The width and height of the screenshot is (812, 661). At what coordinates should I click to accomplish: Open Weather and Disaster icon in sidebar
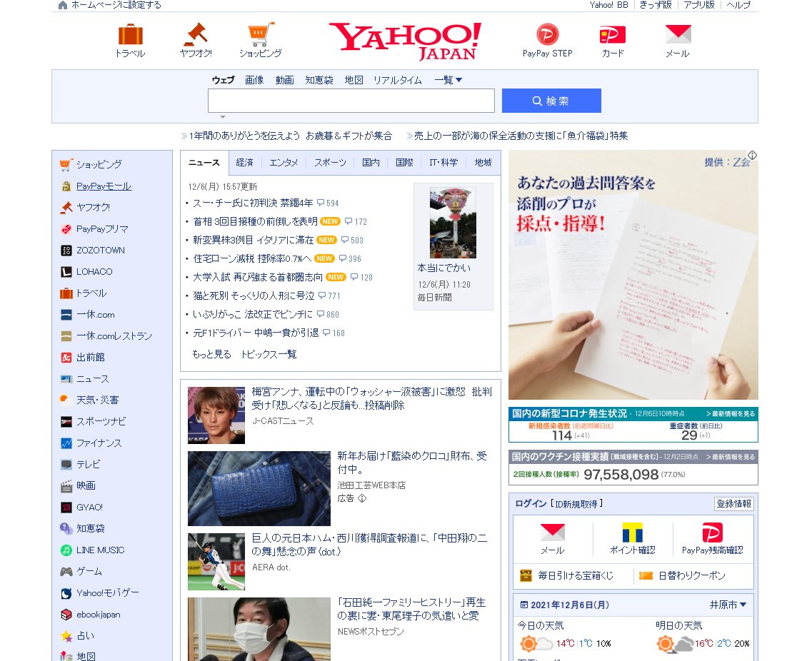[66, 400]
